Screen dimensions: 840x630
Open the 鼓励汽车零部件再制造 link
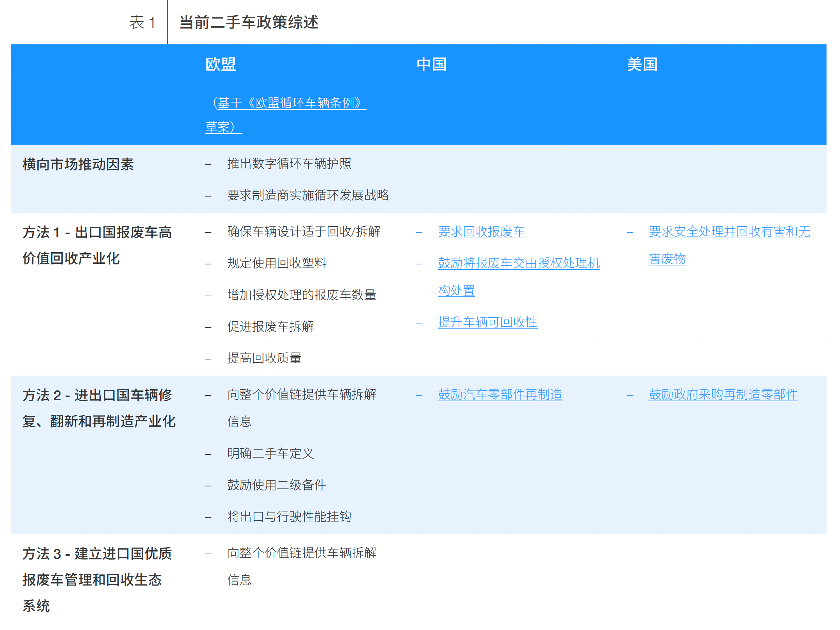click(500, 394)
